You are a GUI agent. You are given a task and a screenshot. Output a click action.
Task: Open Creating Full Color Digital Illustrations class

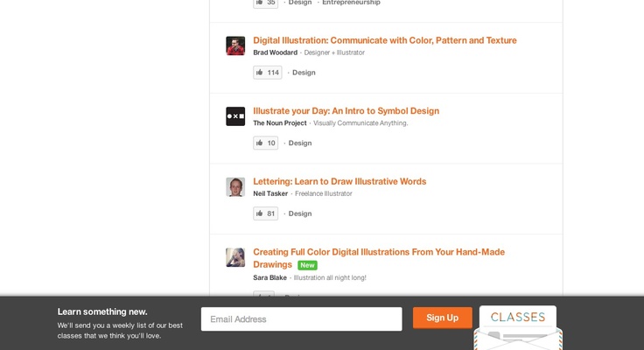pos(379,258)
